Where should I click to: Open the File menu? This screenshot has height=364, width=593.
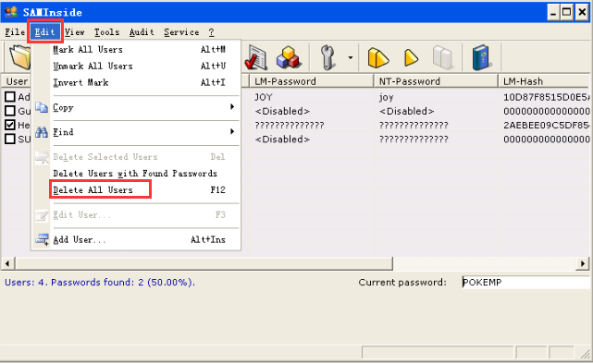coord(15,32)
